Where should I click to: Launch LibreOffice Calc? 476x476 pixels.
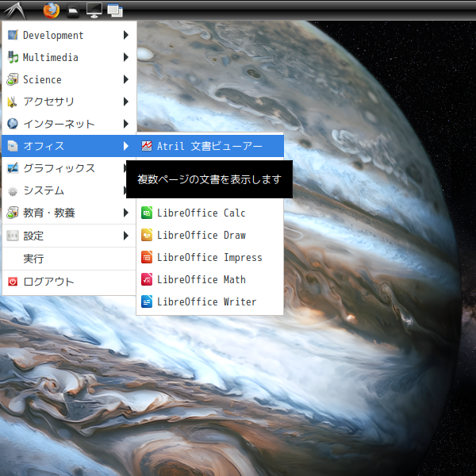pos(209,213)
